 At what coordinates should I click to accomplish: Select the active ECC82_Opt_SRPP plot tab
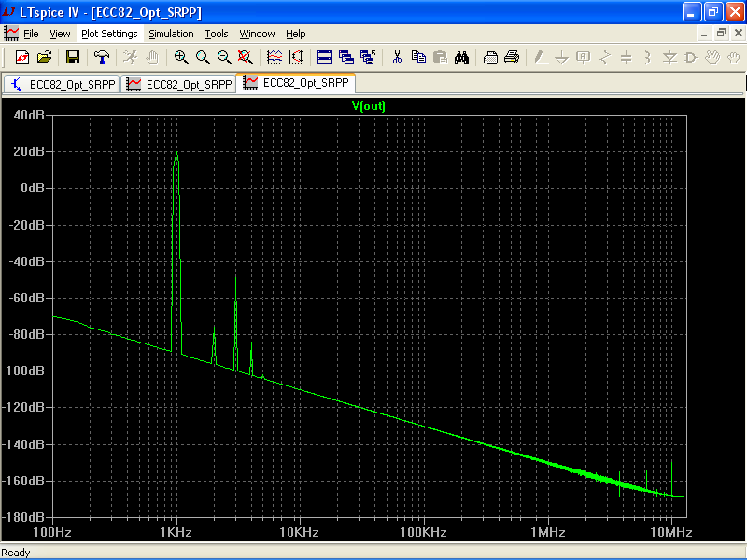[296, 83]
